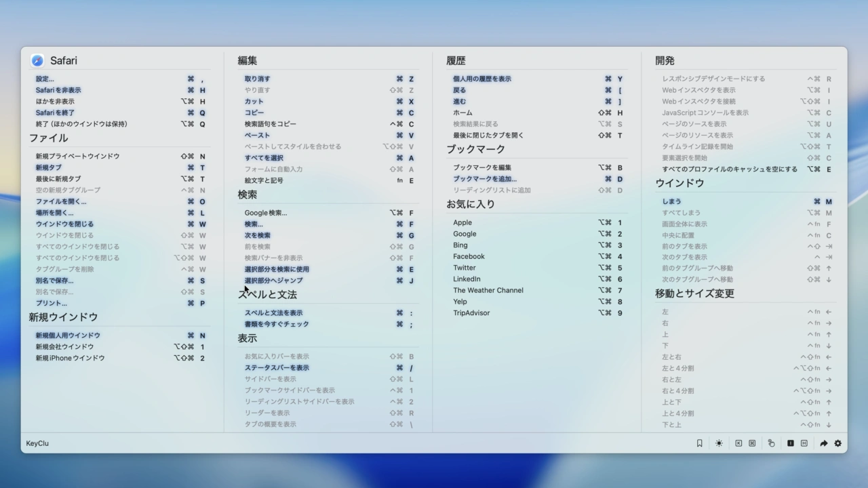Select the Safariを終了 shortcut
Viewport: 868px width, 488px height.
coord(121,113)
